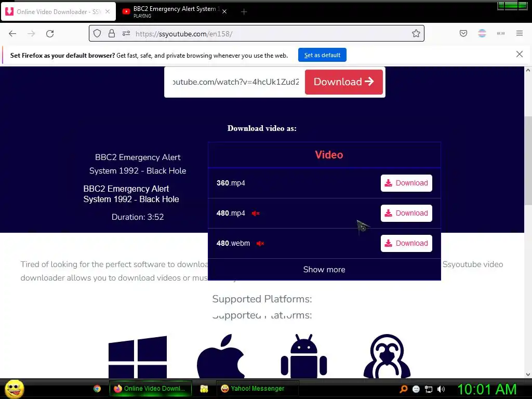Screen dimensions: 532x399
Task: Open the Firefox account avatar icon
Action: coord(482,33)
